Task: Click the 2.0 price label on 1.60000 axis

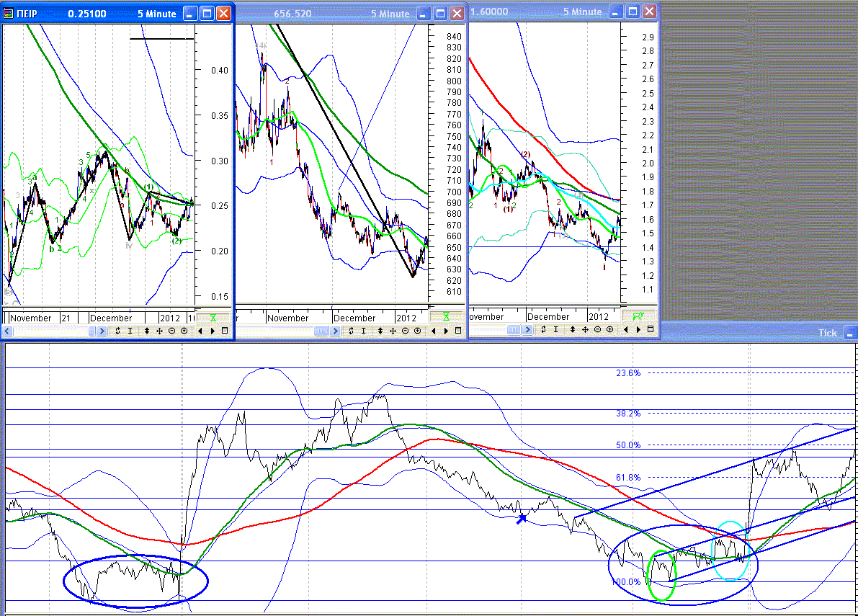Action: tap(648, 164)
